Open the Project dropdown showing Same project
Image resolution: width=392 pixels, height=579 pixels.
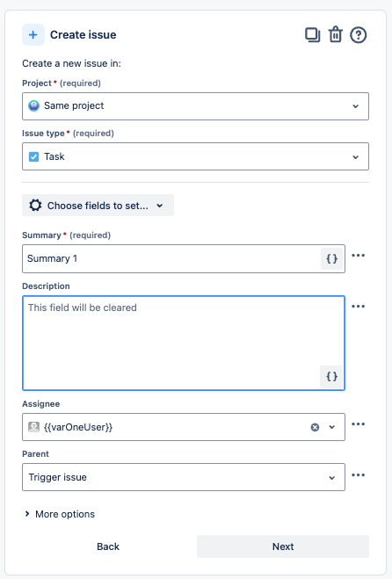pyautogui.click(x=195, y=106)
